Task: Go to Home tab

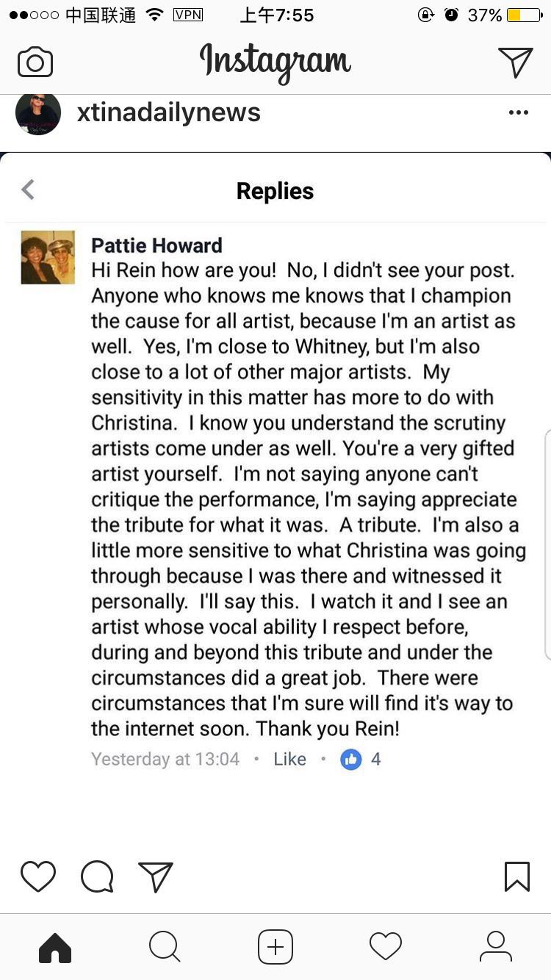Action: tap(55, 947)
